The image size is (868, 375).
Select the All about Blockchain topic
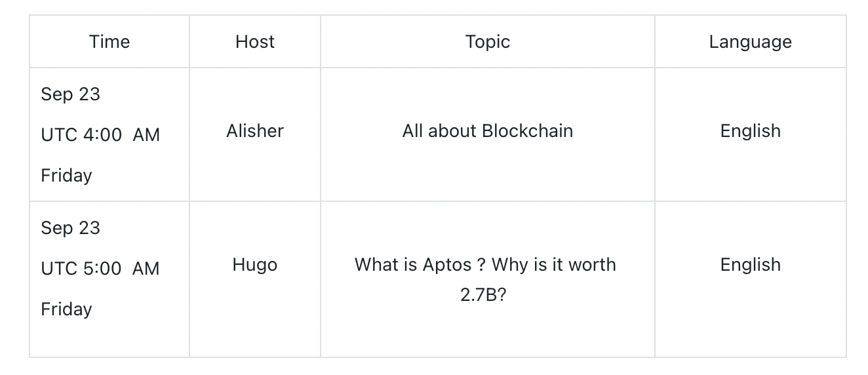[487, 131]
